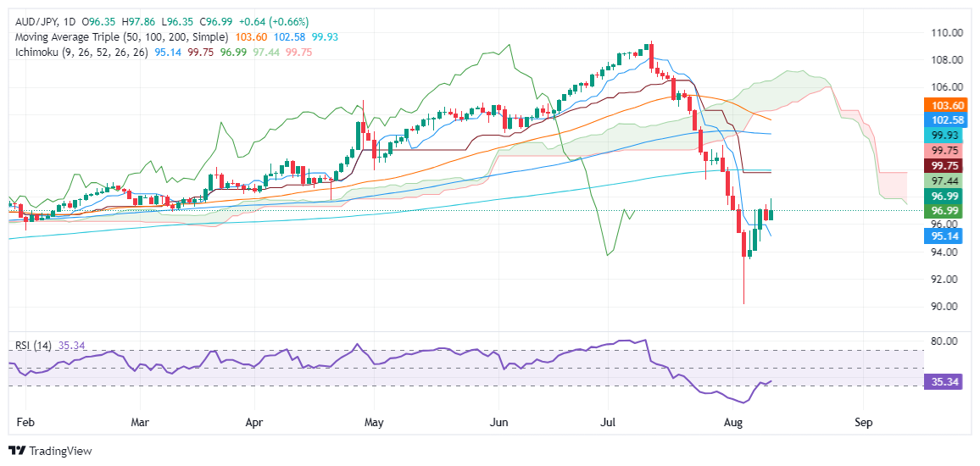
Task: Click the 110.00 level on price scale
Action: (944, 32)
